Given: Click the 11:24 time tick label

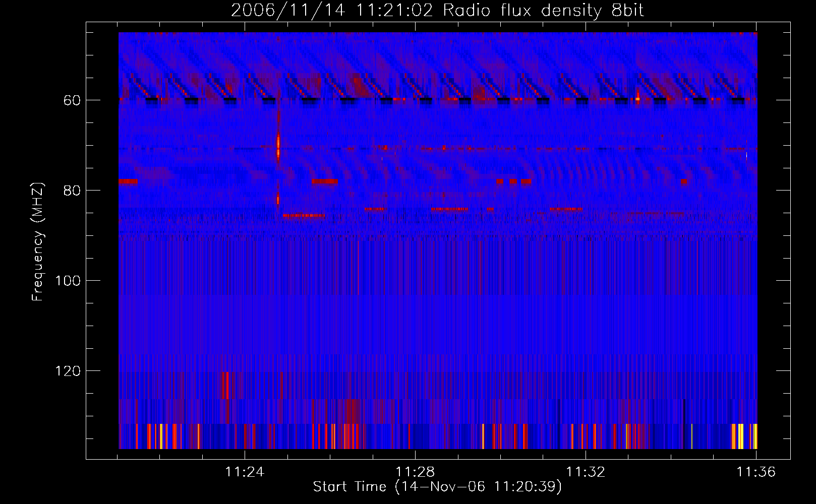Looking at the screenshot, I should (245, 472).
